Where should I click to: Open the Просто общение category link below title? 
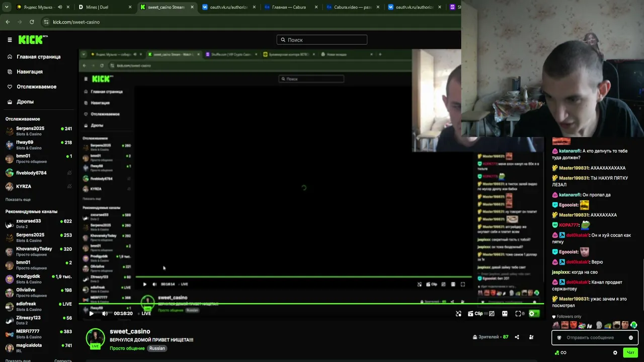click(x=128, y=348)
